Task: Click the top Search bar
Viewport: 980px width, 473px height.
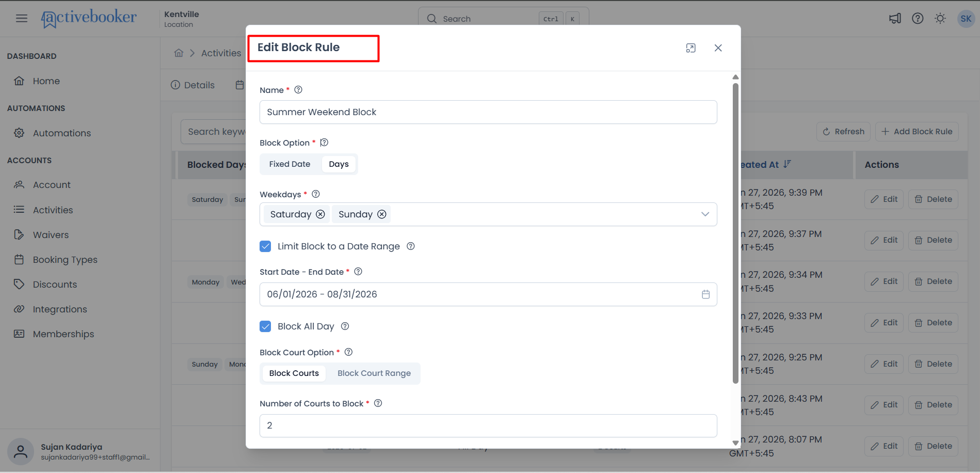Action: click(503, 19)
